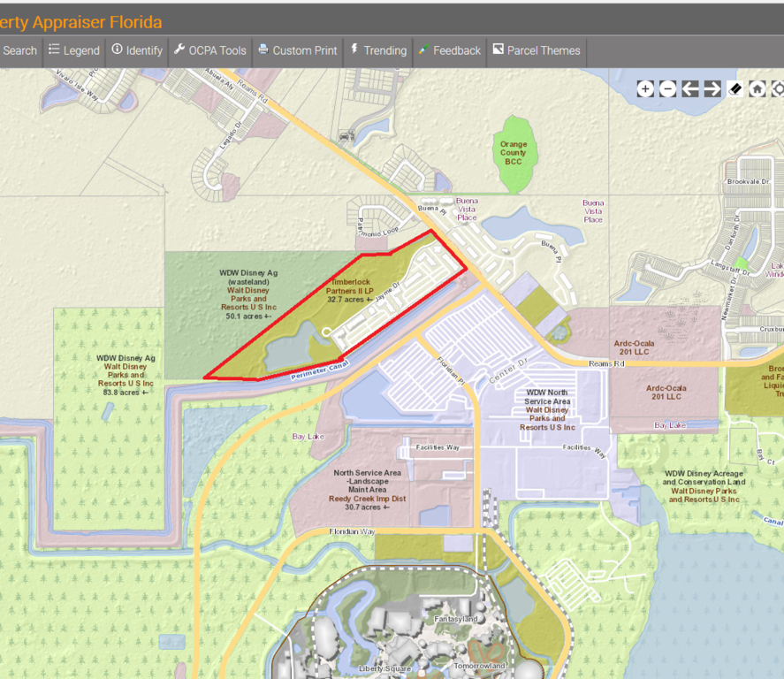
Task: Open the Trending menu
Action: pos(377,50)
